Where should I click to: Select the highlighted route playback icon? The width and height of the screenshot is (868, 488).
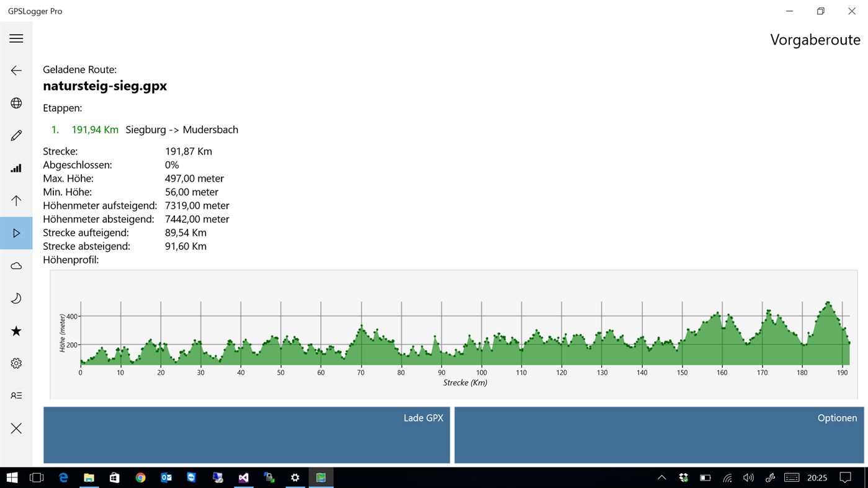point(16,233)
